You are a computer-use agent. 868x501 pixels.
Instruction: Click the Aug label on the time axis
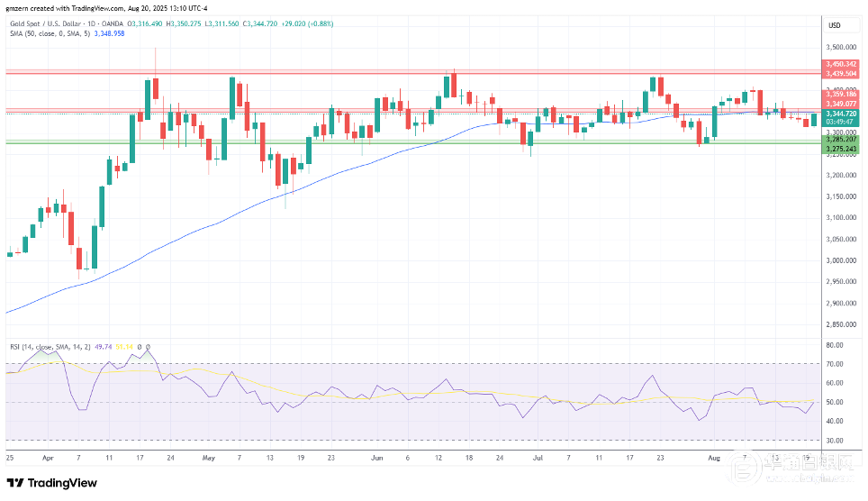point(714,458)
